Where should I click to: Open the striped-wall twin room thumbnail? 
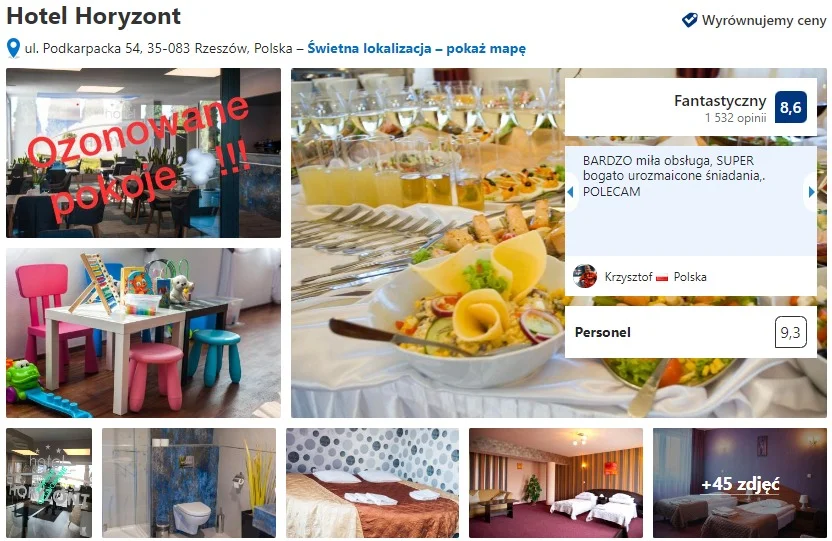pos(556,483)
